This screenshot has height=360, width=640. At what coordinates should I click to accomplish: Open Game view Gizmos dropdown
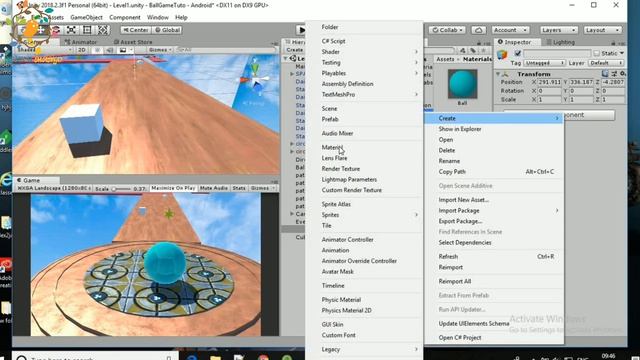(263, 188)
